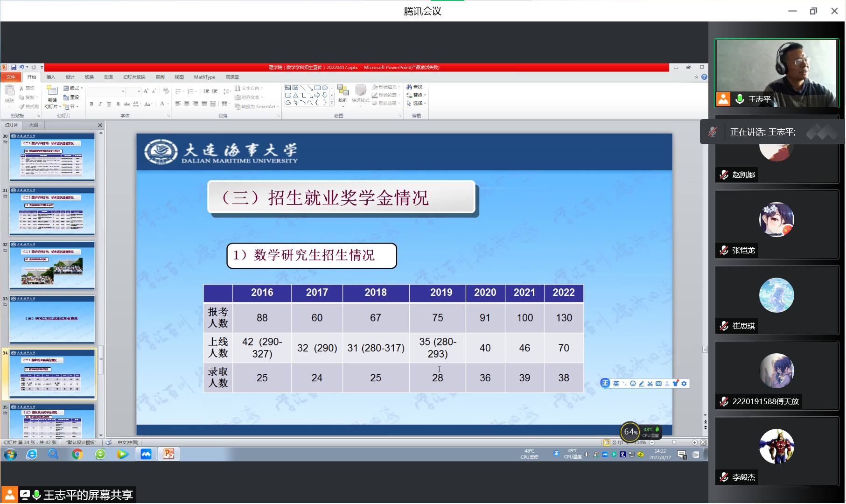Click the zoom-in plus on zoom slider
Viewport: 846px width, 504px height.
click(694, 442)
